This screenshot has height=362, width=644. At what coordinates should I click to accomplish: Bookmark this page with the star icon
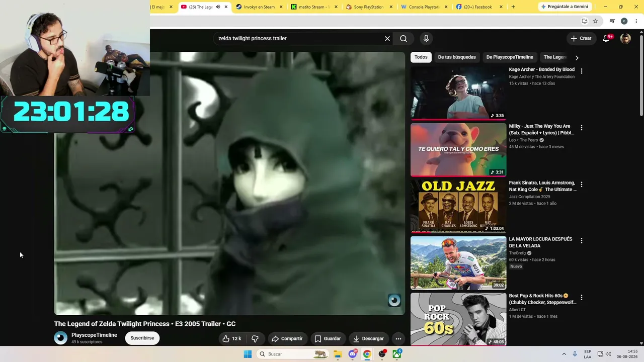[x=595, y=21]
